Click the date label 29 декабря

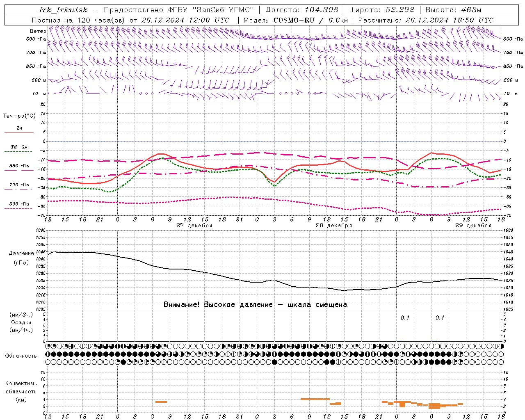[473, 226]
